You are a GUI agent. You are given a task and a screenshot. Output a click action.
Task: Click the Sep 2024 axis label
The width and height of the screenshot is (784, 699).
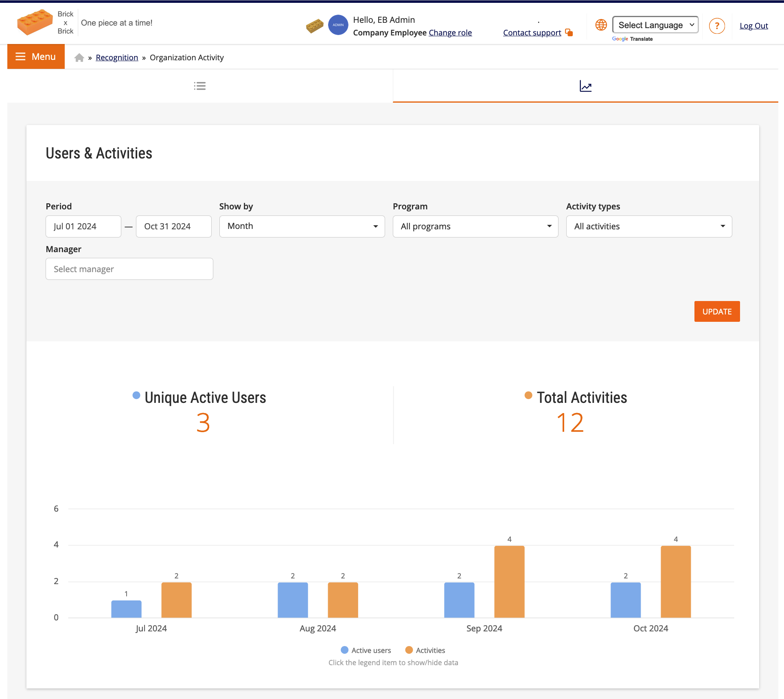[484, 629]
